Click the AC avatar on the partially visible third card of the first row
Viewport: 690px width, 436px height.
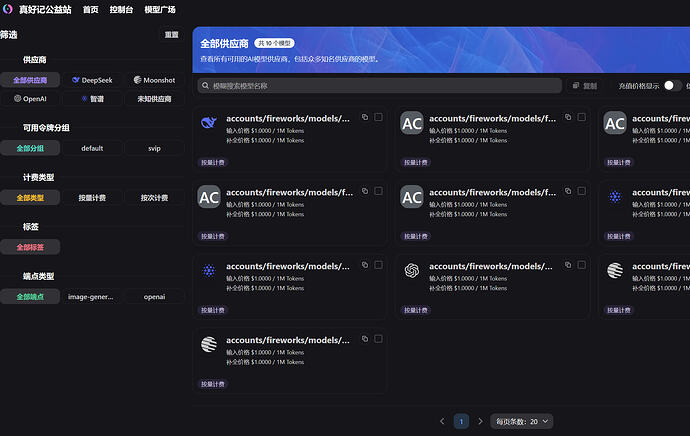pos(615,123)
